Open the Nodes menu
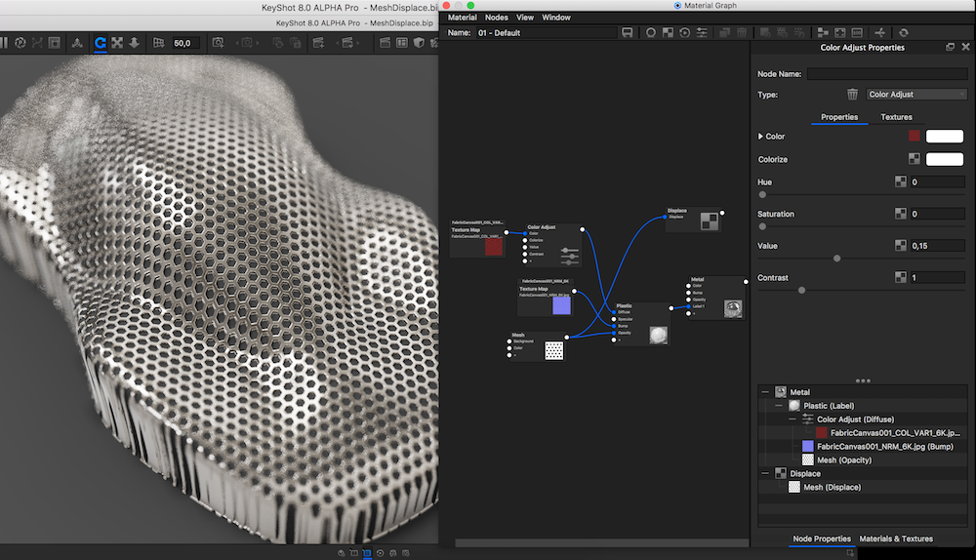This screenshot has width=976, height=560. click(x=496, y=18)
